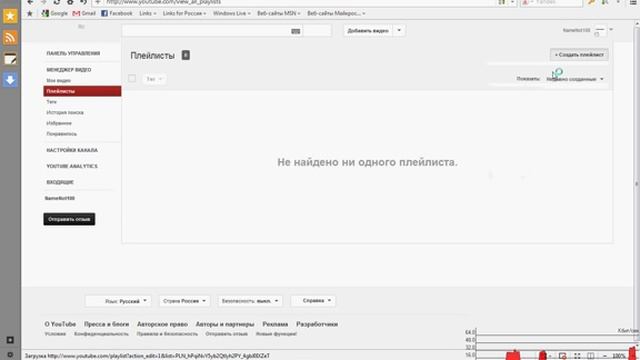Open the Страна: Россия country dropdown
The image size is (640, 360).
click(x=184, y=301)
